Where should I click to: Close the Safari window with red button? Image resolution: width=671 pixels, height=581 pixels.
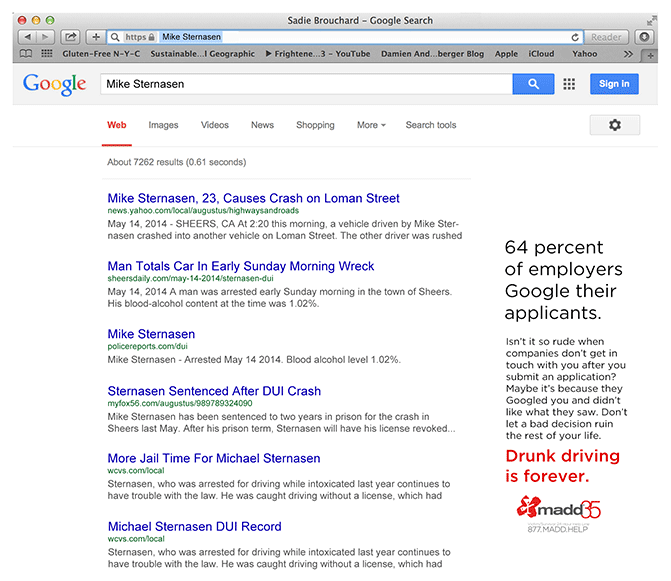click(22, 20)
